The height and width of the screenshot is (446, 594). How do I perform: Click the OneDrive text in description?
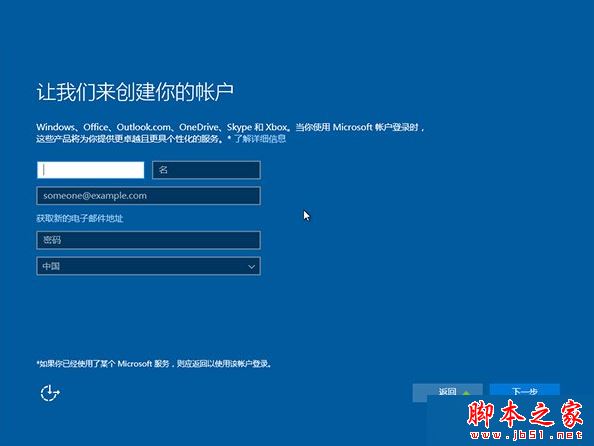pyautogui.click(x=199, y=127)
